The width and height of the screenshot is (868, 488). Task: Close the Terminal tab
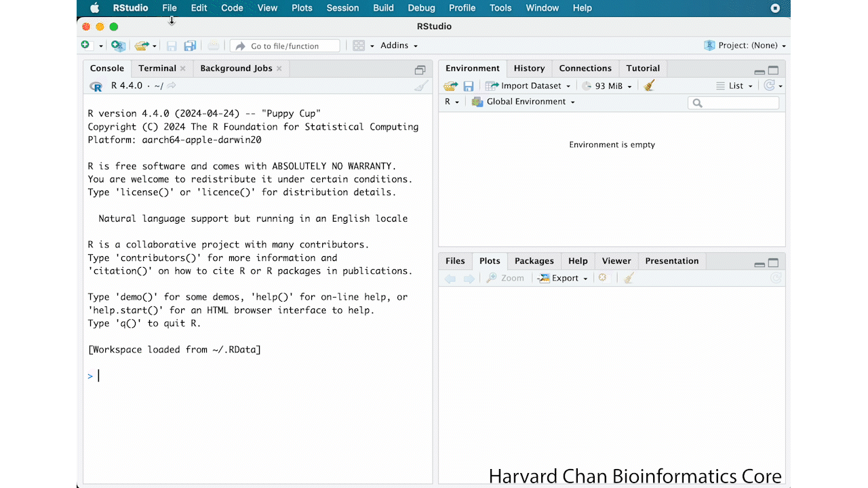click(x=183, y=68)
